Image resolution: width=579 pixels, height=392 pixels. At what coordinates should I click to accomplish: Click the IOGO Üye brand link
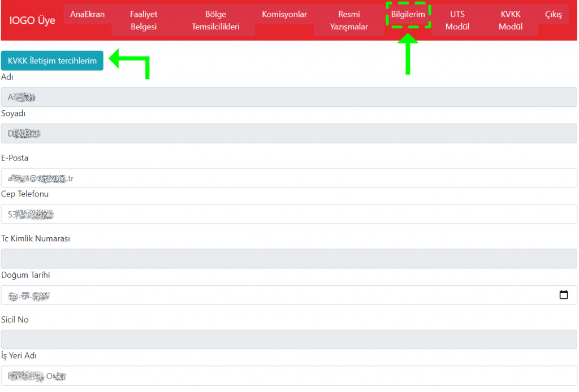(32, 20)
